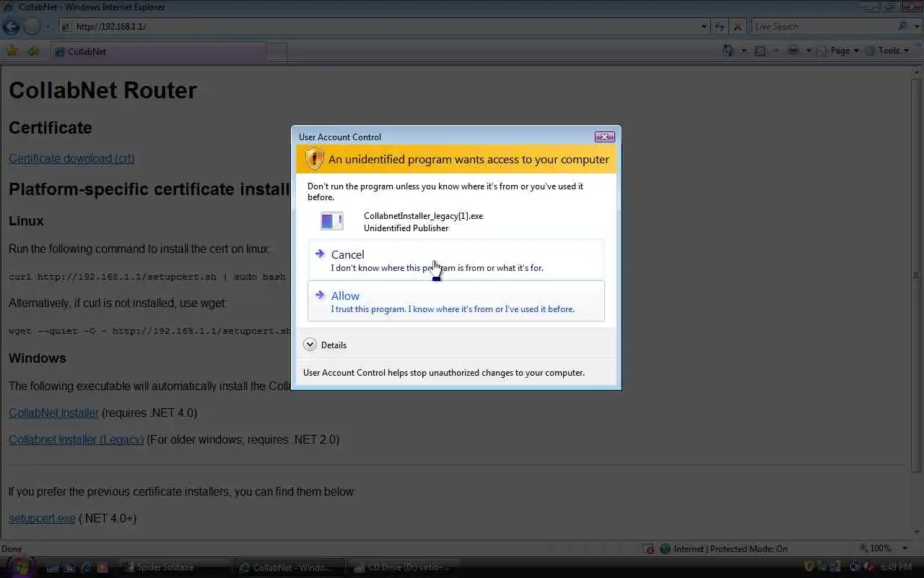
Task: Open the Tools menu
Action: click(887, 51)
